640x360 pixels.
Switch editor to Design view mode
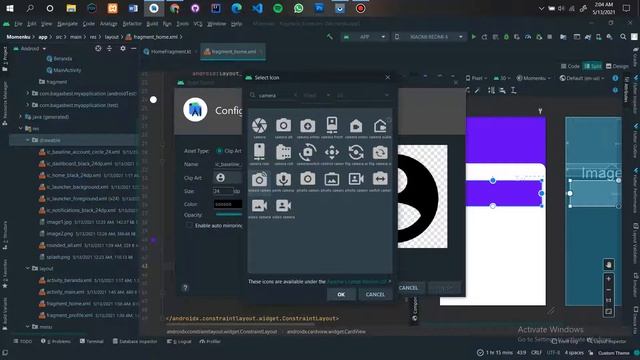pos(617,66)
